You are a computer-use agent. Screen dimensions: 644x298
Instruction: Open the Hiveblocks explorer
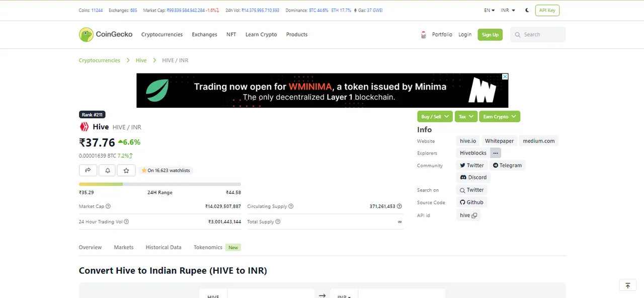pos(473,153)
